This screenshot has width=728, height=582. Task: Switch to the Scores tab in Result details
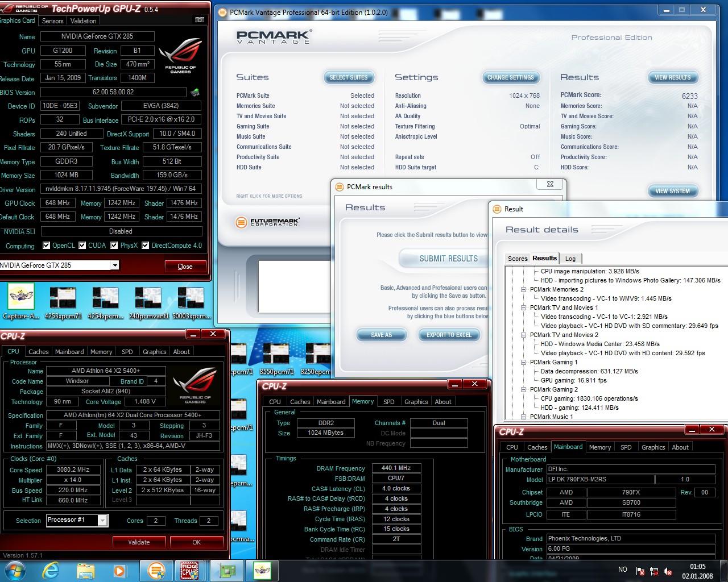coord(518,259)
